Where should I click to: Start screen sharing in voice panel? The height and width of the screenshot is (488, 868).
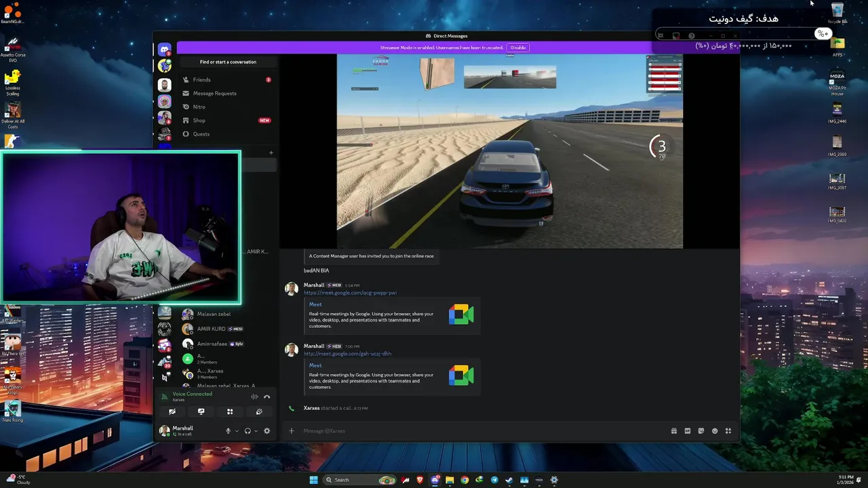[x=201, y=411]
